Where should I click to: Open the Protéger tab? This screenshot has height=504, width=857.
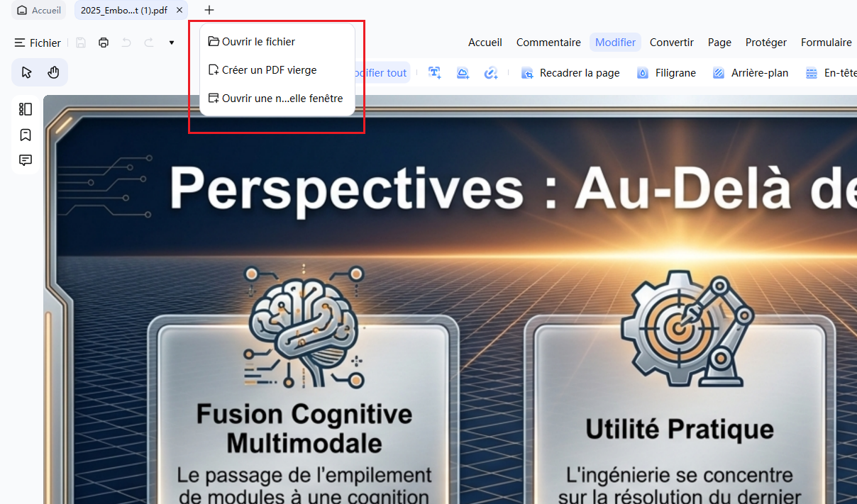coord(766,43)
